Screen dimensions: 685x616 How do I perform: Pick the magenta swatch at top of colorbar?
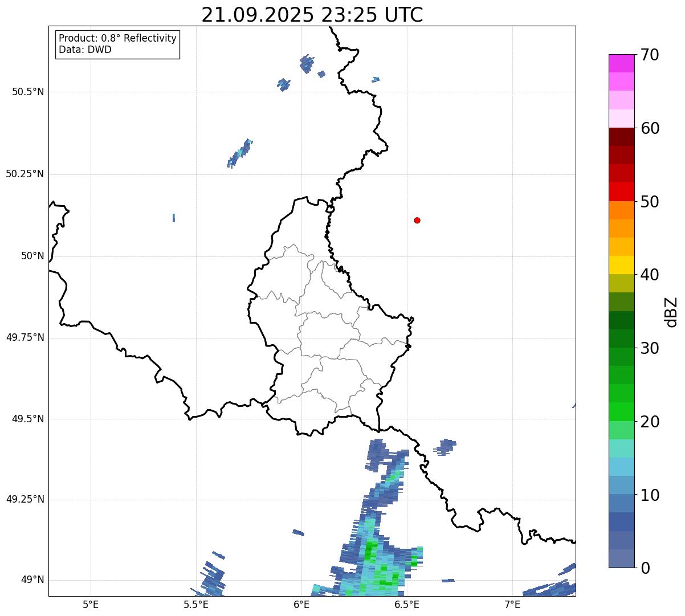tap(621, 63)
